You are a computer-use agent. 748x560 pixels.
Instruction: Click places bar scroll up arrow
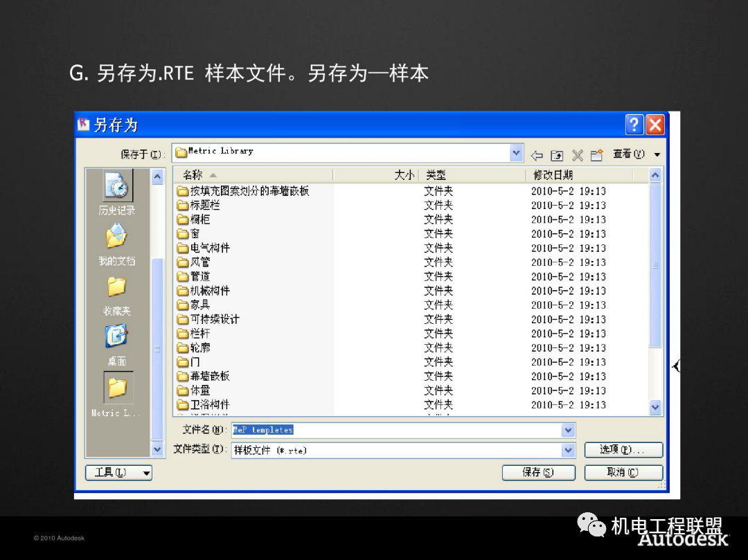pyautogui.click(x=157, y=177)
